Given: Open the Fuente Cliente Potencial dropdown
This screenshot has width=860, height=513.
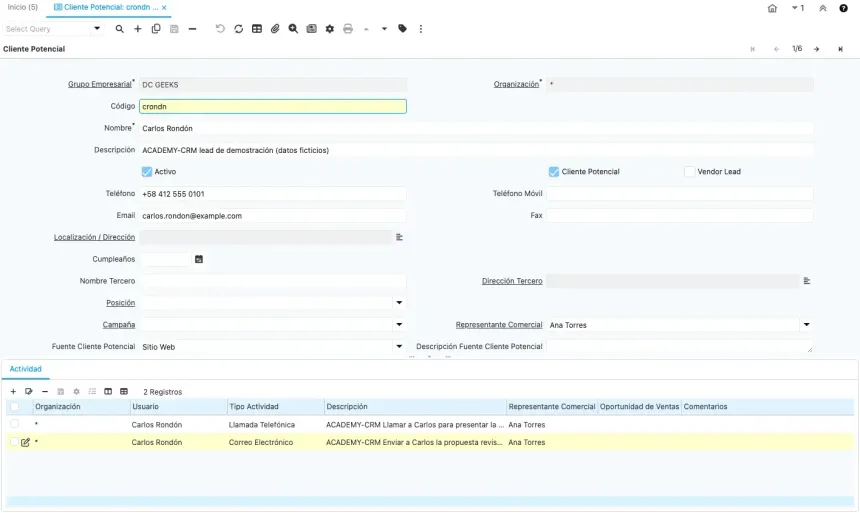Looking at the screenshot, I should click(399, 347).
